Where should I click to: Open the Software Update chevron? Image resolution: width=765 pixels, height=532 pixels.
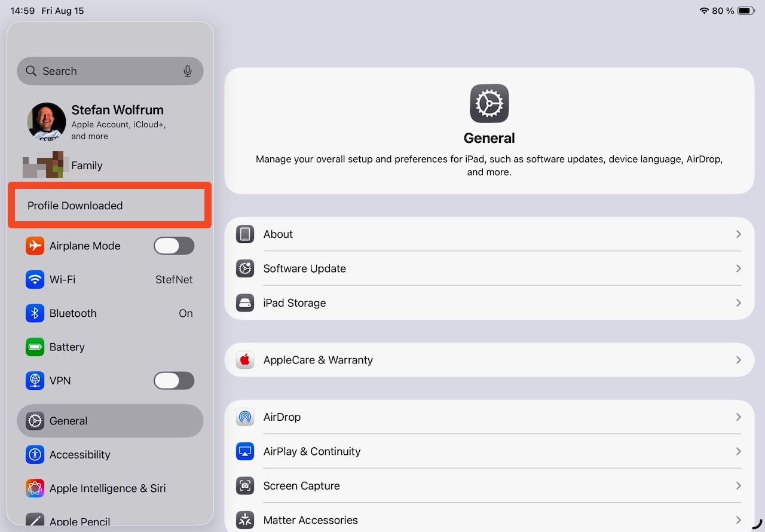[739, 268]
